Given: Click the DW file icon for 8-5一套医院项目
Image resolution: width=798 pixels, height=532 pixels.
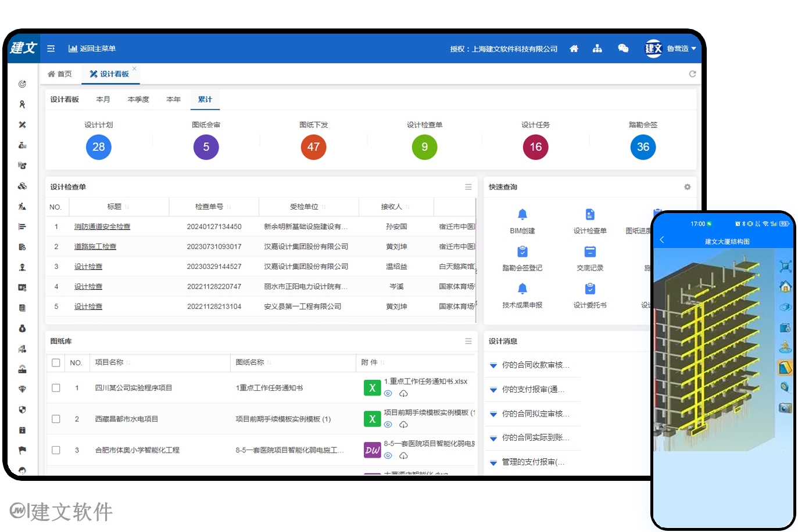Looking at the screenshot, I should [373, 450].
